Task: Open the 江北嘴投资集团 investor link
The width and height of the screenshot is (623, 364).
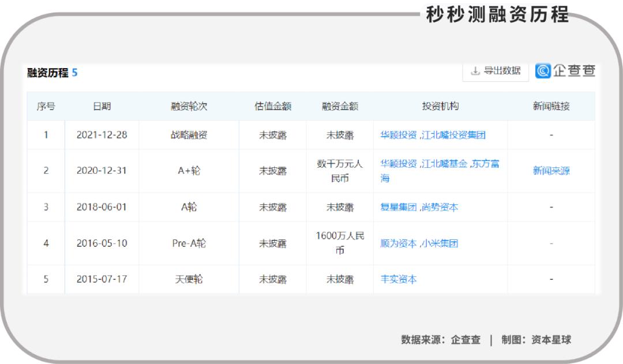Action: pos(454,135)
